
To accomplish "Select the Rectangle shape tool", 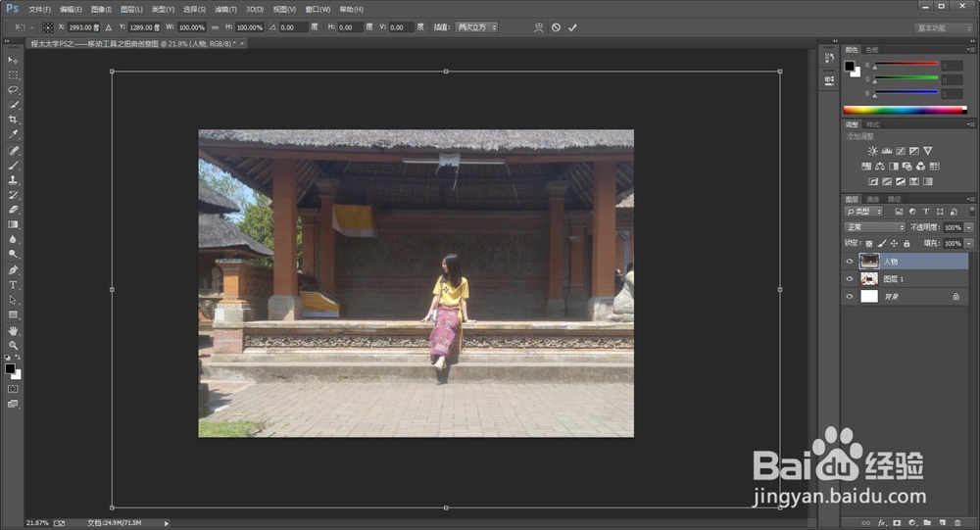I will click(13, 315).
